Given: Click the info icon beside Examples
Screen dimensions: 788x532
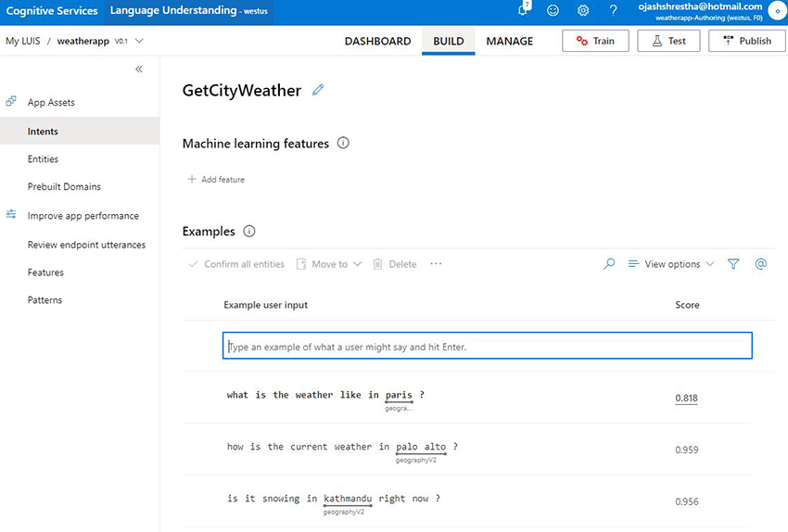Looking at the screenshot, I should [x=249, y=231].
